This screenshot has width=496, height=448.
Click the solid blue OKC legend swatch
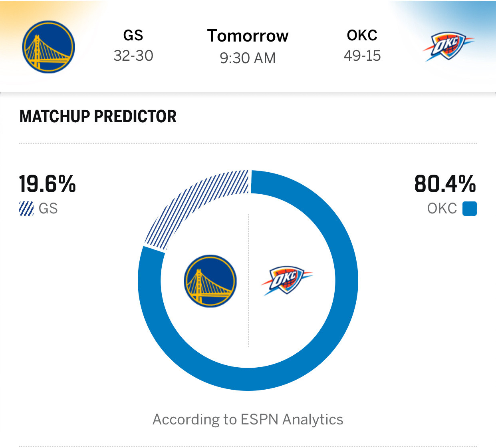(469, 209)
